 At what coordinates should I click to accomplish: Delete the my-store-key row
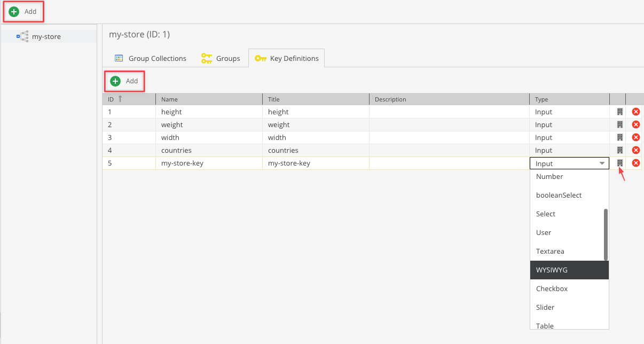pyautogui.click(x=636, y=163)
